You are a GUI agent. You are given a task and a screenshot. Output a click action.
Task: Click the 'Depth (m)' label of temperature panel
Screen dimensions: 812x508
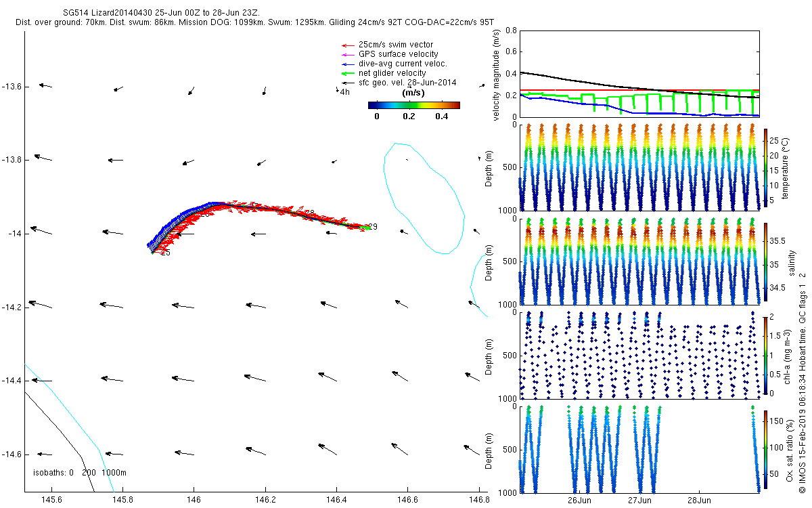pos(489,168)
